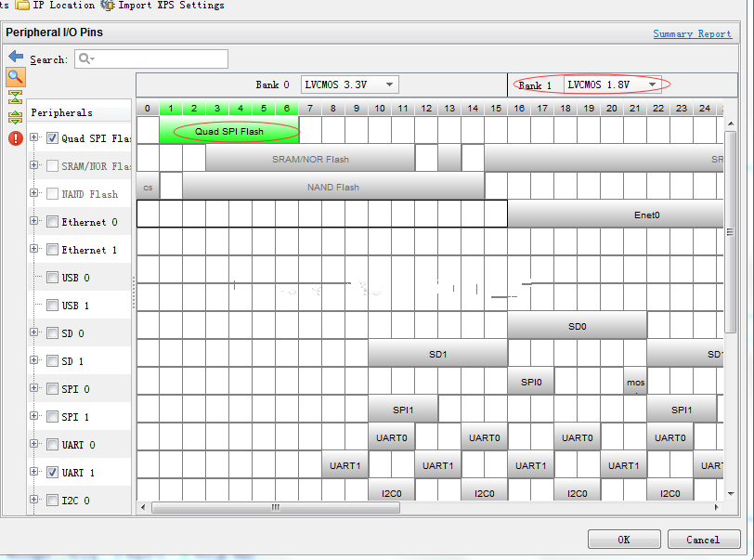The width and height of the screenshot is (754, 560).
Task: Click the red error warning icon
Action: click(x=16, y=138)
